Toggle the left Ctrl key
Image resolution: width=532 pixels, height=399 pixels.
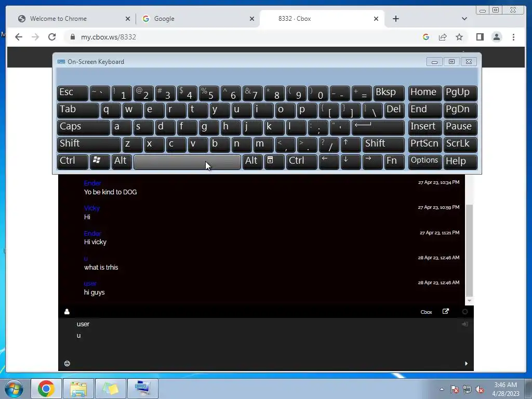point(73,162)
